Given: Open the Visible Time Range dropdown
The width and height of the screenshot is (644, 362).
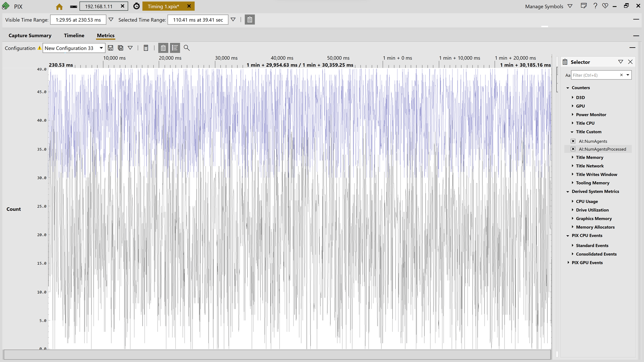Looking at the screenshot, I should click(x=111, y=20).
